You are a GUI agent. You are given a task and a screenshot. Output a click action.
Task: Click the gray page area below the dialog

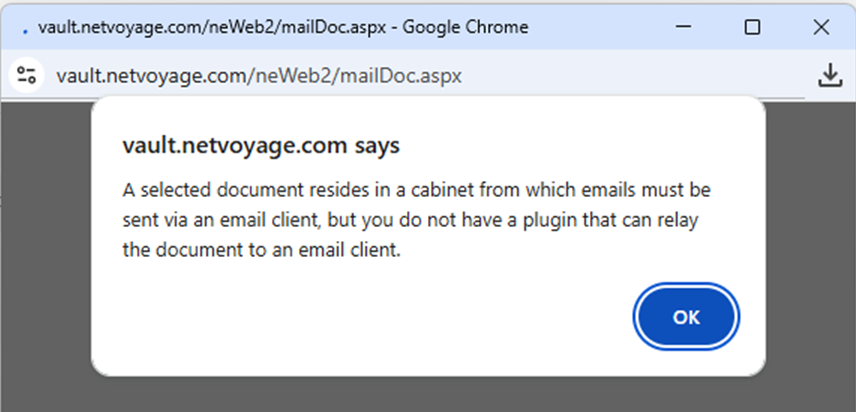(428, 394)
